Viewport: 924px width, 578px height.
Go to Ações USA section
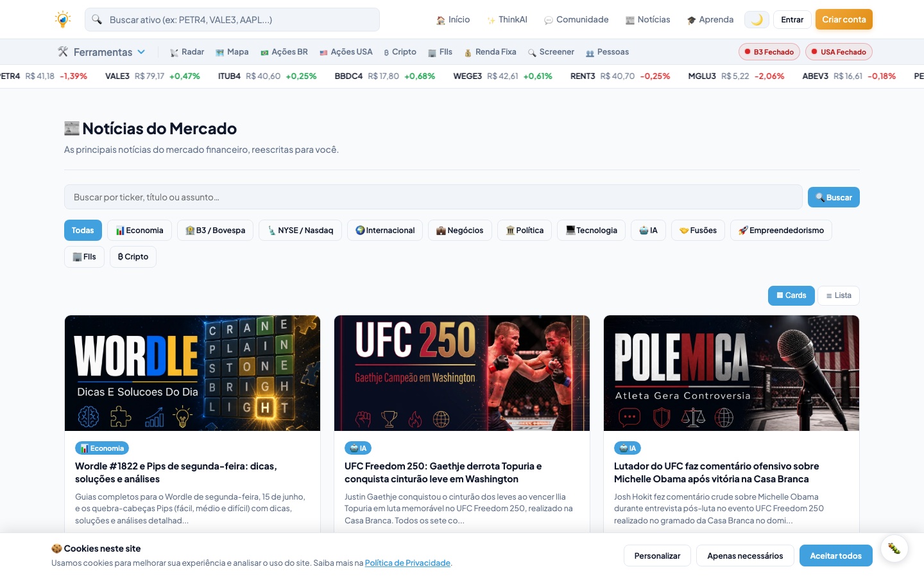point(346,52)
